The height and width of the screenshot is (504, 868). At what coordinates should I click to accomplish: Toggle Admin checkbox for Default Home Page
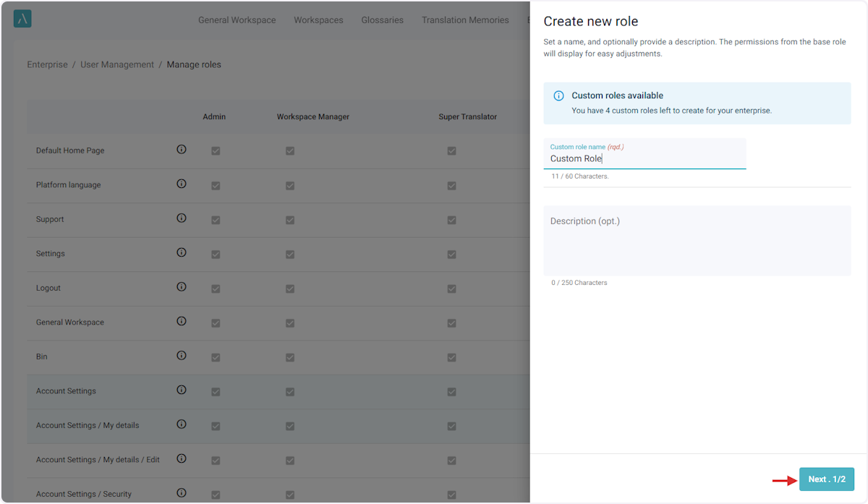coord(216,151)
